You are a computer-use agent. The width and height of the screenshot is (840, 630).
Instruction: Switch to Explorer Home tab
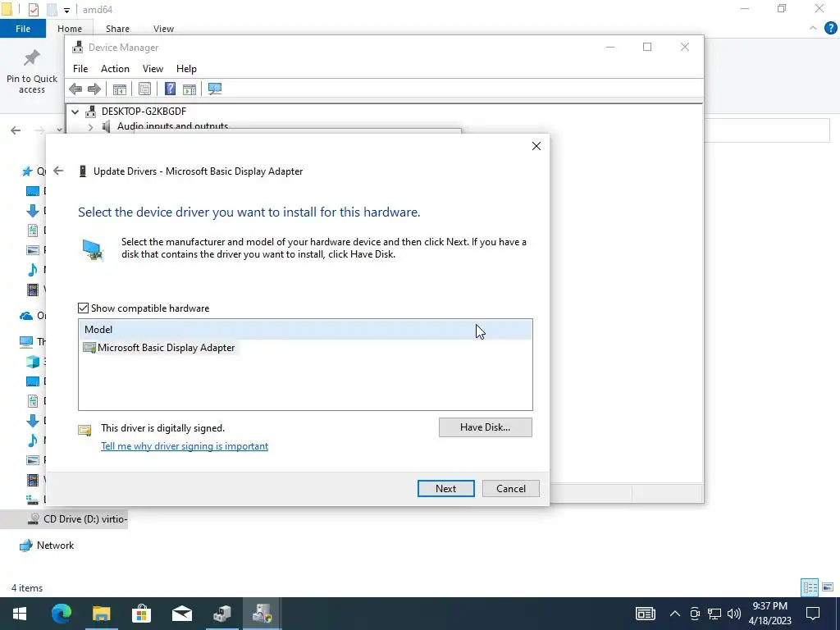(x=70, y=29)
